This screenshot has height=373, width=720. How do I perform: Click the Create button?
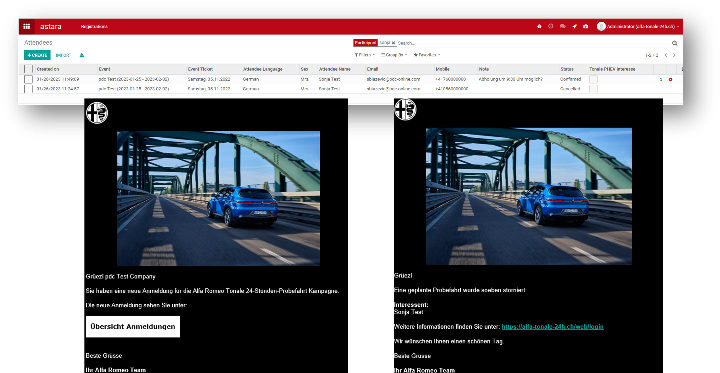(37, 55)
